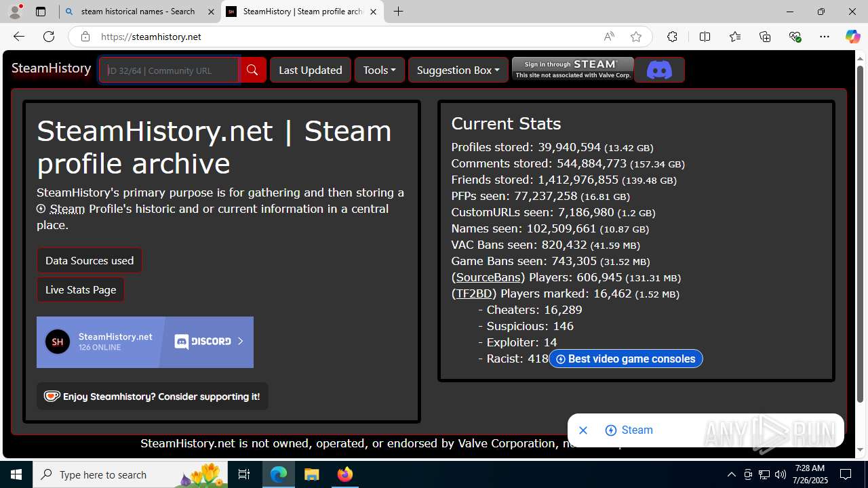Open the Live Stats Page button
868x488 pixels.
81,289
